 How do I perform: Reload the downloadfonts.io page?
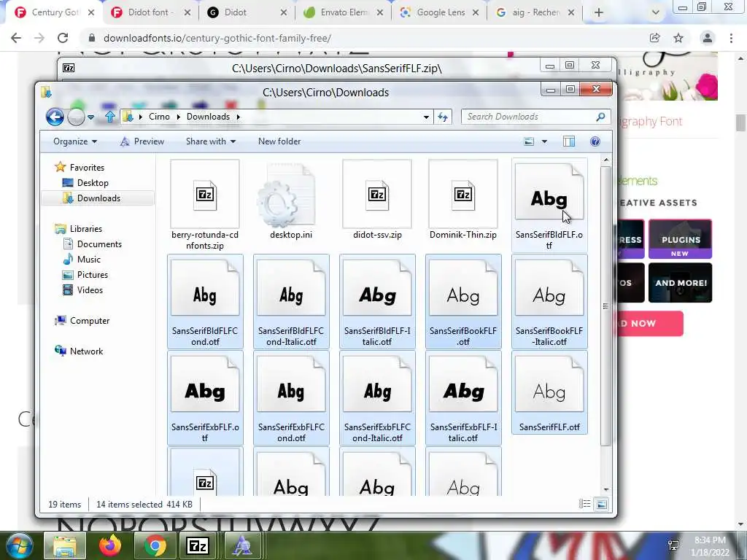tap(63, 38)
